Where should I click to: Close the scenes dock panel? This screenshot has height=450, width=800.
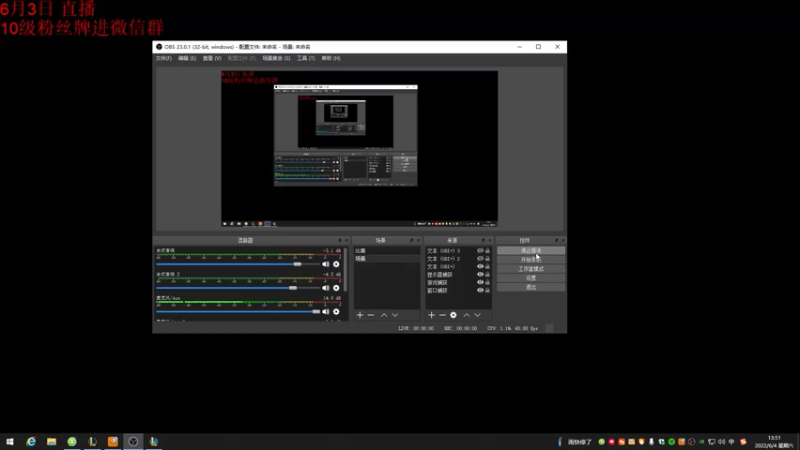point(418,240)
